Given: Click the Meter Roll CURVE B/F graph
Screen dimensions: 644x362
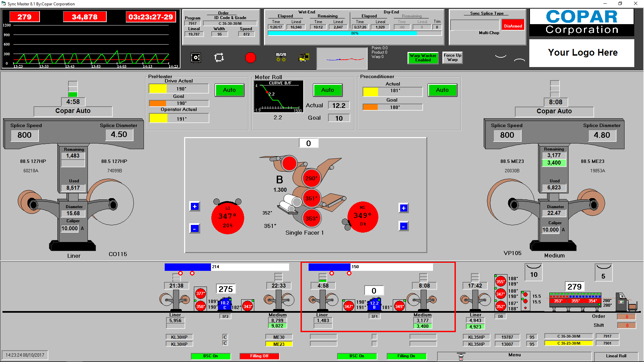Looking at the screenshot, I should click(x=278, y=97).
